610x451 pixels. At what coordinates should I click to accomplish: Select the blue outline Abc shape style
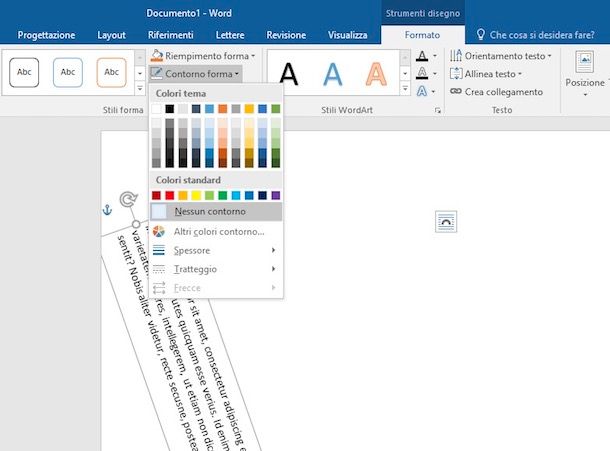pyautogui.click(x=68, y=72)
